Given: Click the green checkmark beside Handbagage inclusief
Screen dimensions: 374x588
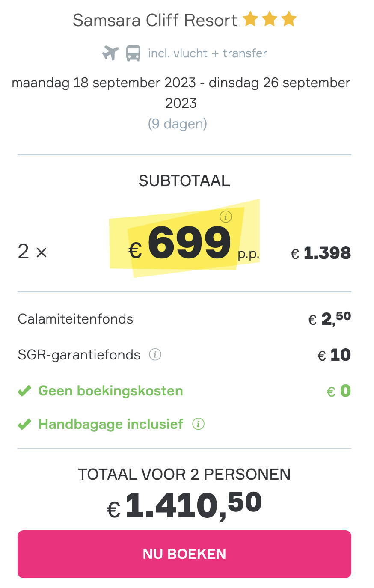Looking at the screenshot, I should 24,424.
